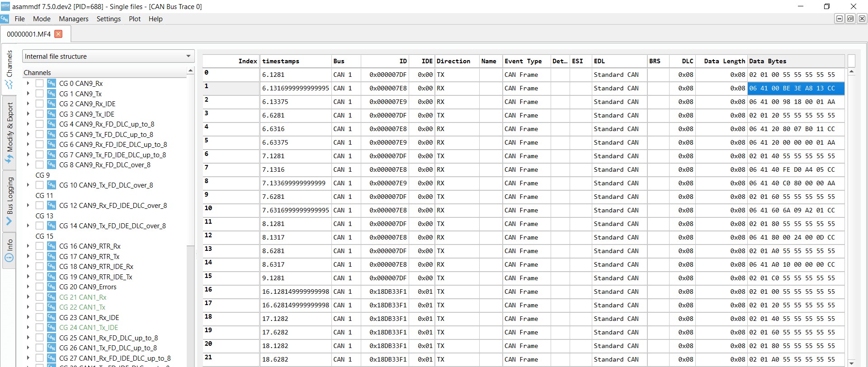Switch to the Channels side tab
868x367 pixels.
tap(9, 70)
